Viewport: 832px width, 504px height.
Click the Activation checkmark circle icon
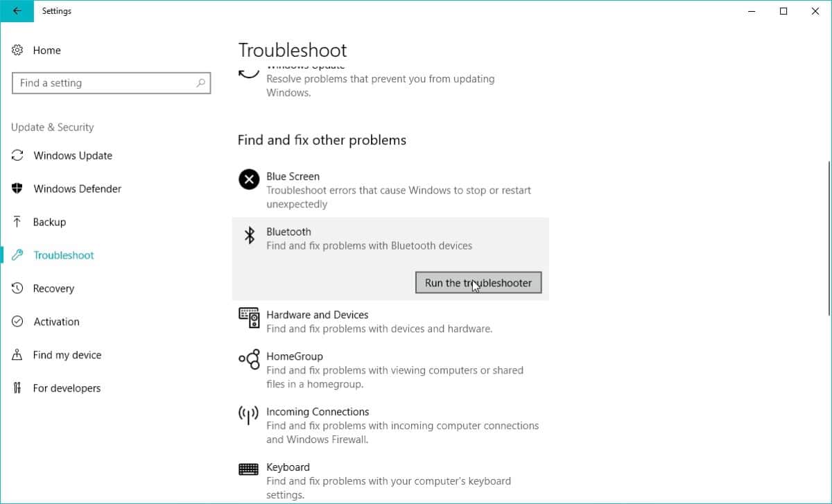[17, 322]
